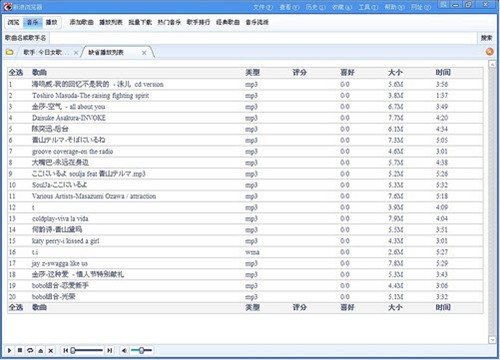Toggle the repeat loop icon

click(x=30, y=350)
